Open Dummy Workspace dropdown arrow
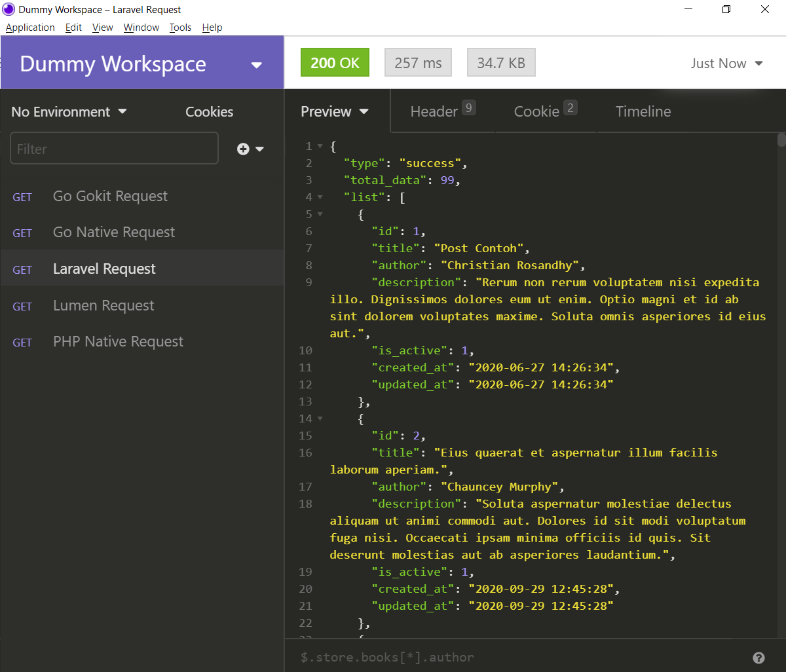The width and height of the screenshot is (786, 672). pos(257,65)
